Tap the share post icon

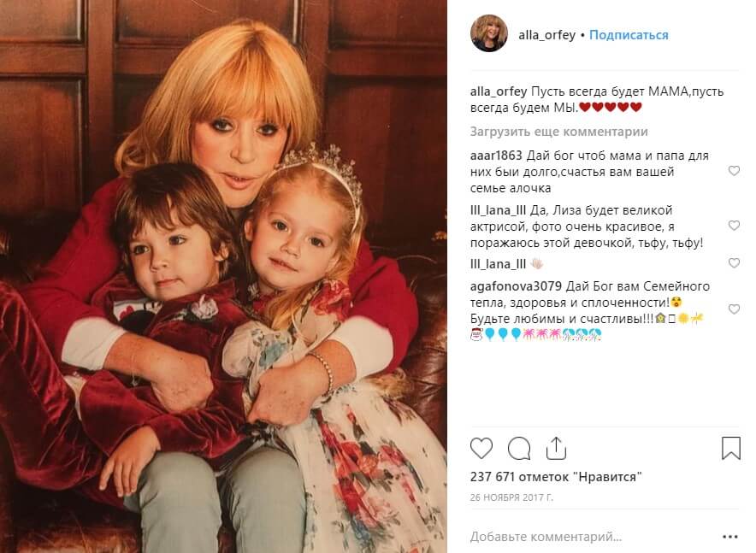click(x=556, y=449)
